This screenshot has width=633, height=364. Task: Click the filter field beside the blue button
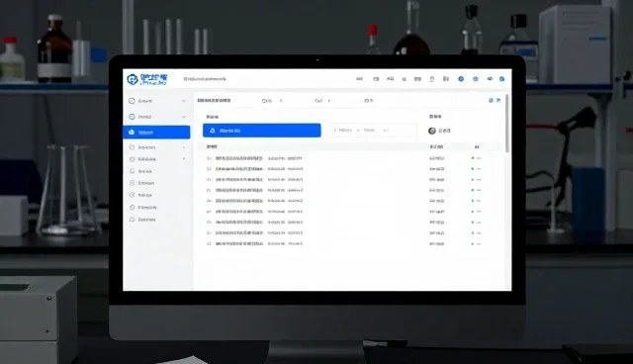[x=374, y=131]
